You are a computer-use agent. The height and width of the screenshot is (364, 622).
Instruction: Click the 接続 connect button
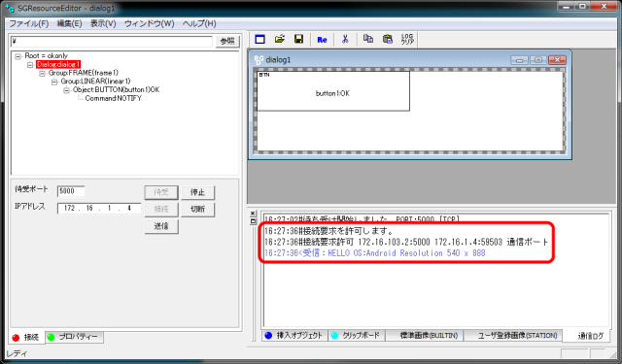(x=161, y=209)
